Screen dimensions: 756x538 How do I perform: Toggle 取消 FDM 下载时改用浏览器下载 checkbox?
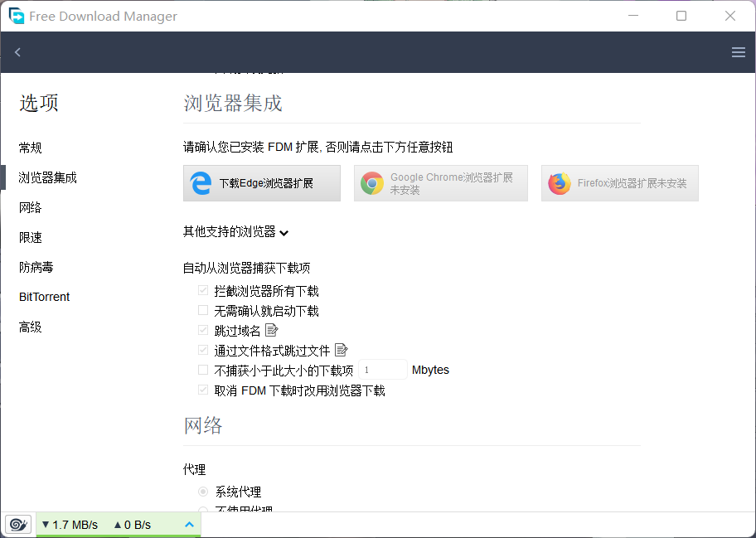pos(203,390)
